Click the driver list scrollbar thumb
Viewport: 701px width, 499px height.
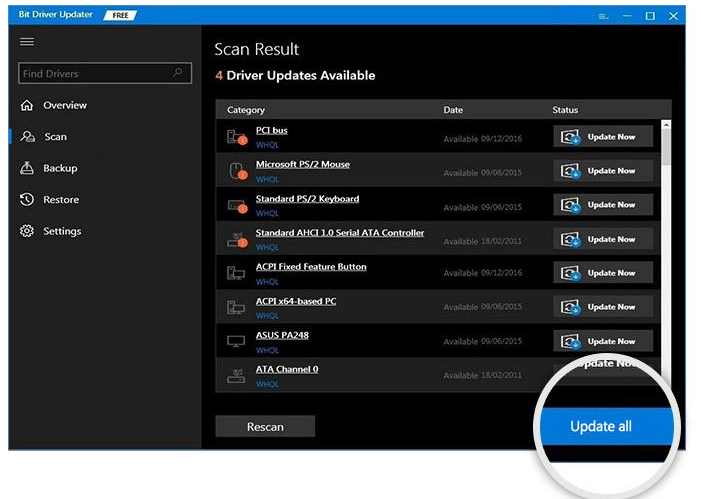click(666, 148)
